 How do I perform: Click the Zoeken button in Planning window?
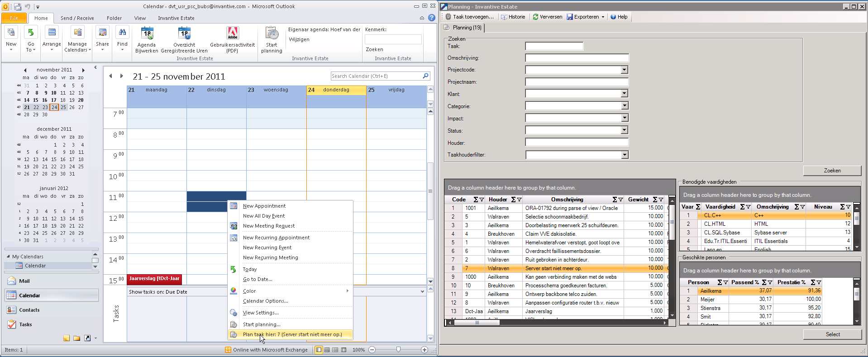[832, 171]
